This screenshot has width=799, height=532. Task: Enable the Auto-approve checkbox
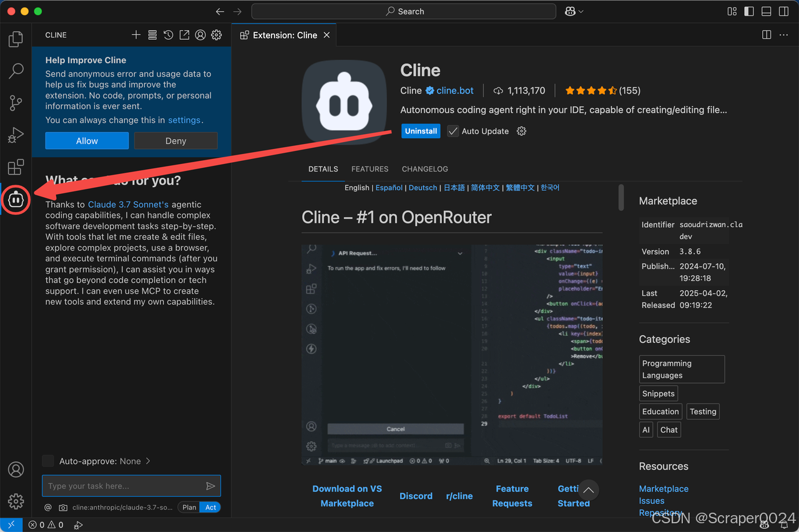click(x=48, y=461)
